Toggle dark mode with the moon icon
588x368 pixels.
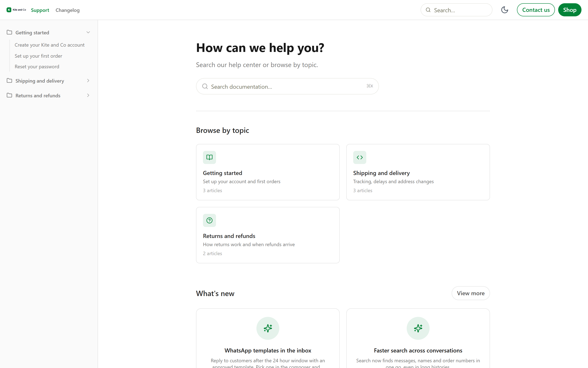[x=505, y=10]
